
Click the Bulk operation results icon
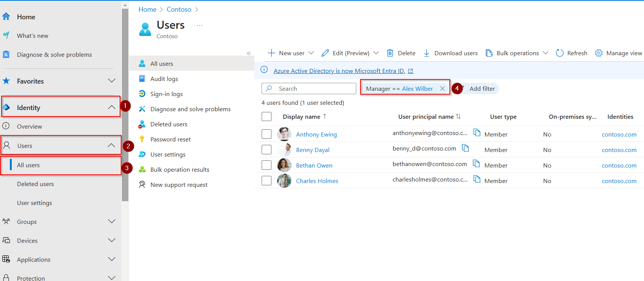tap(142, 169)
